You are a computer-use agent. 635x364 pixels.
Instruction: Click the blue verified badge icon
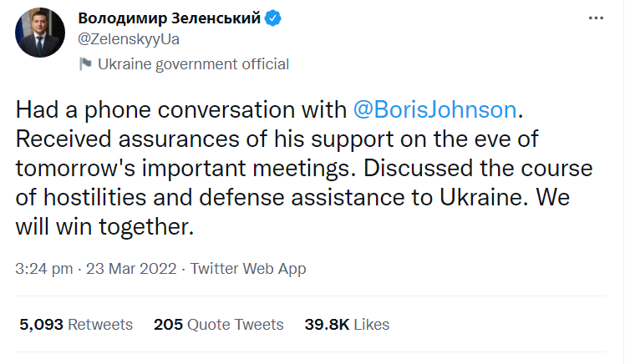pos(272,19)
